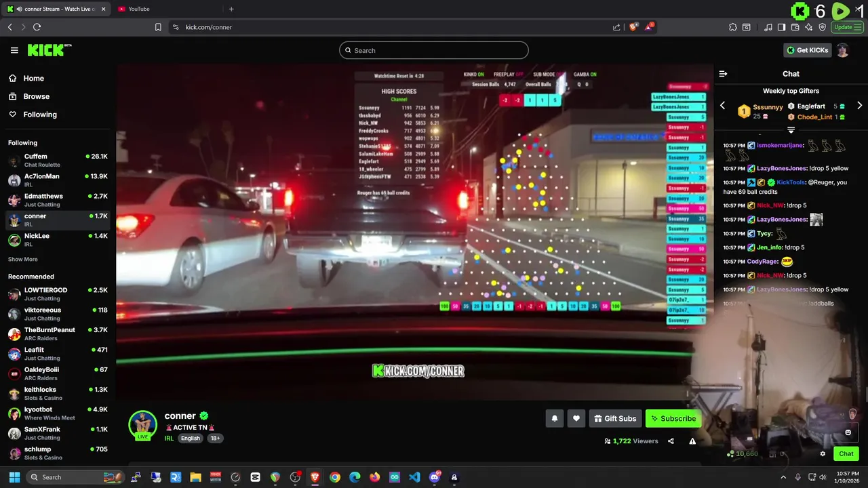Open TheBurntPeanut recommended channel

point(58,333)
